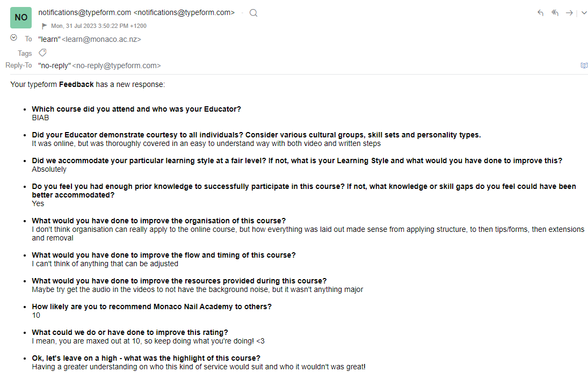The width and height of the screenshot is (588, 387).
Task: Click the sender search magnifier icon
Action: pos(253,13)
